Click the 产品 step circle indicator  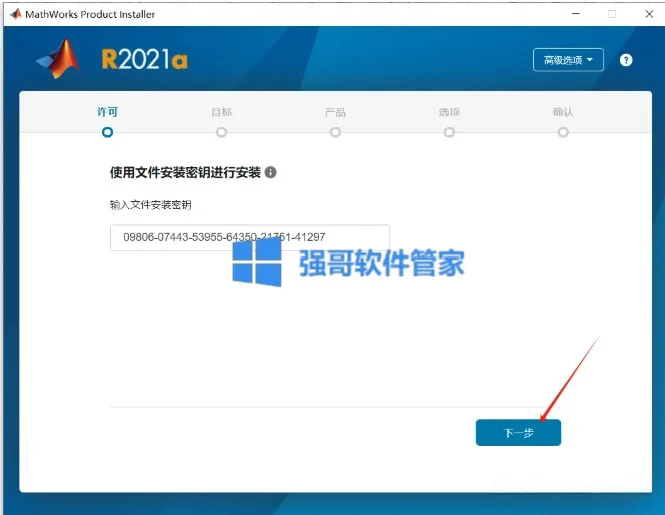click(x=335, y=132)
